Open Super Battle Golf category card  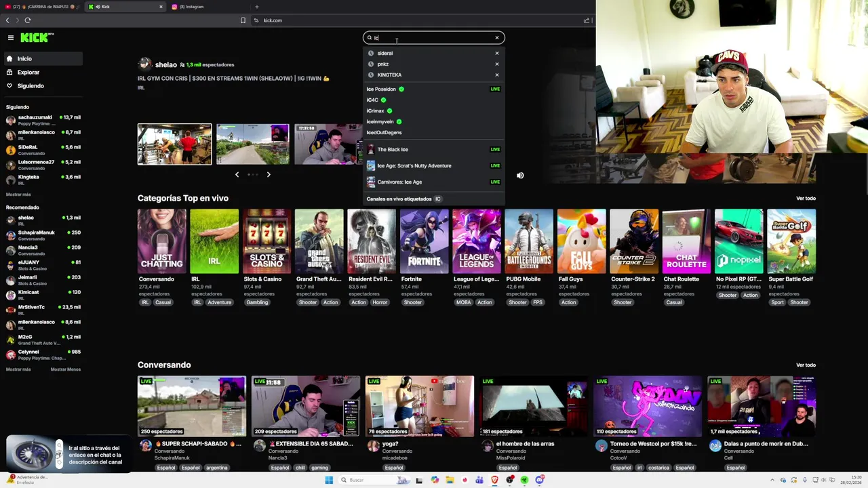(791, 241)
